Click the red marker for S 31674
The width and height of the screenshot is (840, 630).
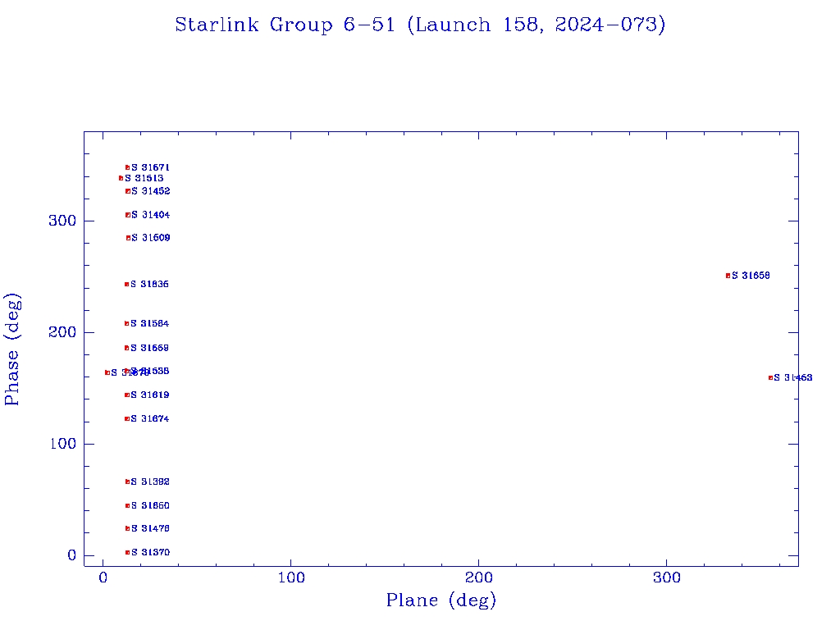[126, 419]
